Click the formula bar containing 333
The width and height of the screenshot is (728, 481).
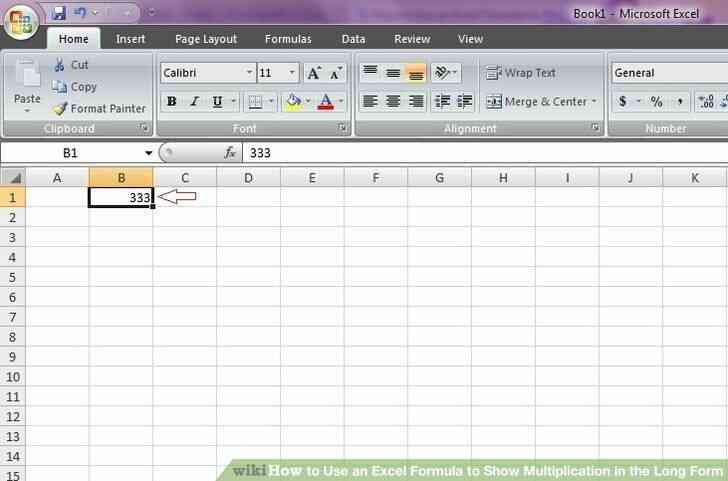tap(485, 153)
